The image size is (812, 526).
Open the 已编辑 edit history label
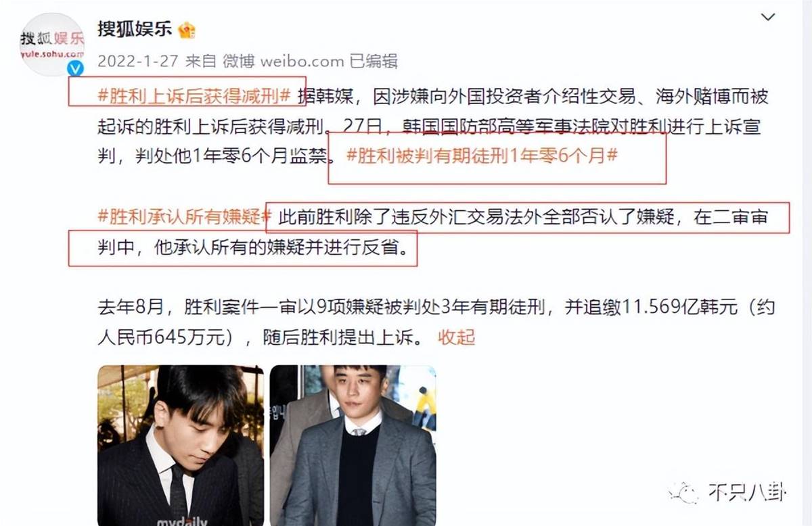click(373, 62)
